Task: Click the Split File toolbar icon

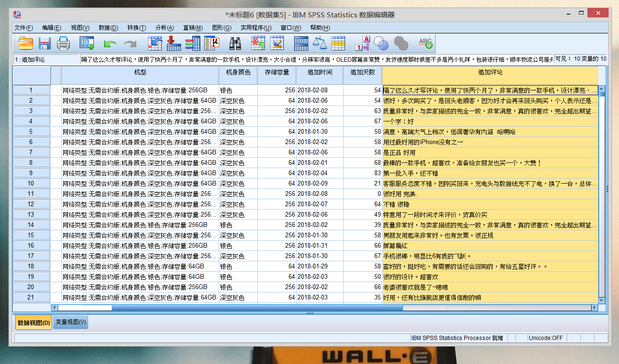Action: click(x=301, y=44)
